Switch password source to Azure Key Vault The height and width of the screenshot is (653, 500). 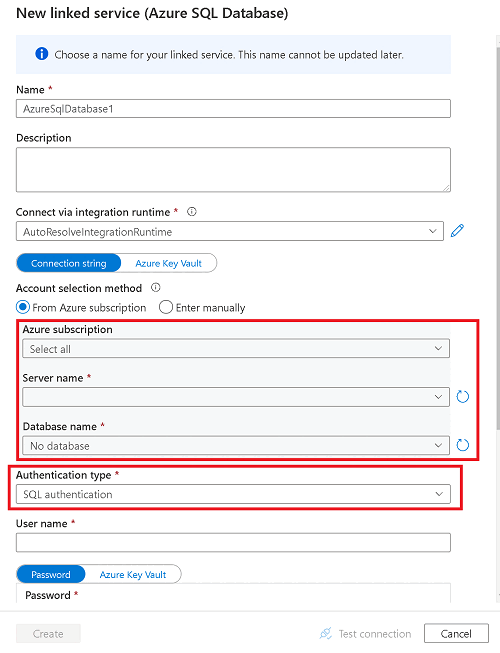point(133,574)
